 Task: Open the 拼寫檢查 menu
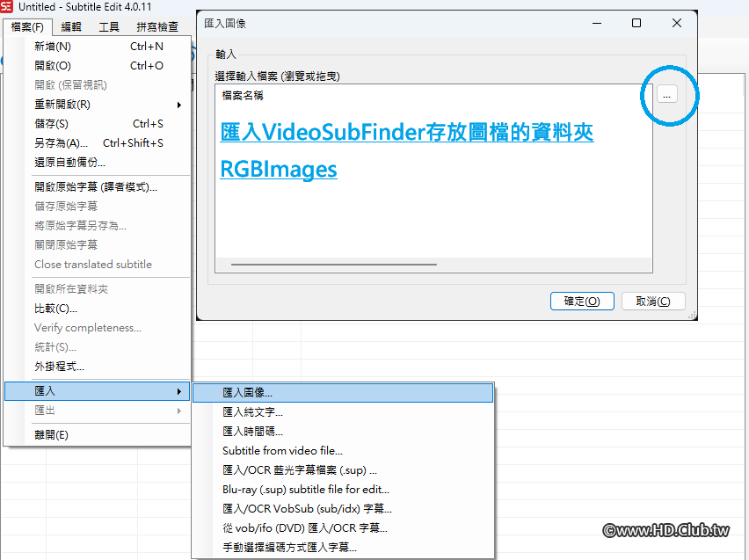point(157,26)
